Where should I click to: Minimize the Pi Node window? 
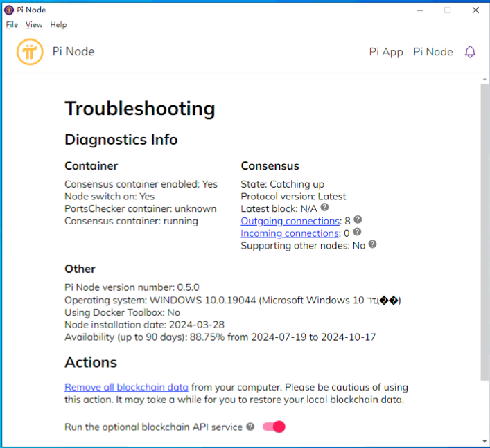point(420,10)
